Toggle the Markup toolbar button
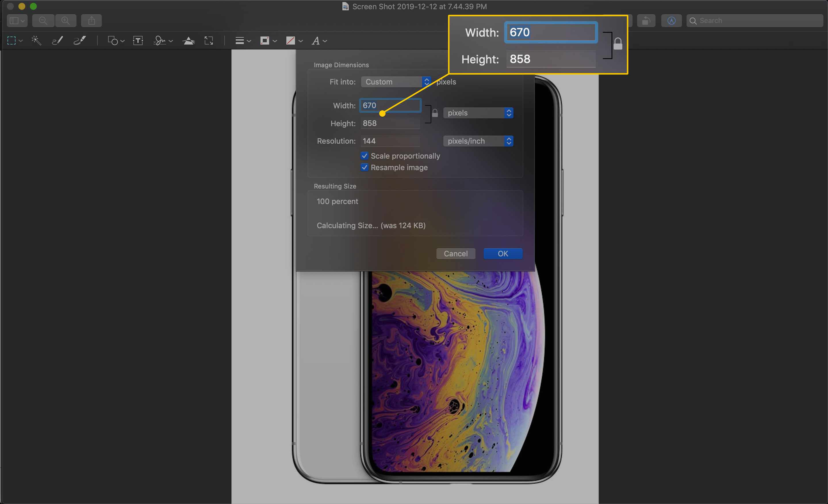Viewport: 828px width, 504px height. [x=671, y=21]
